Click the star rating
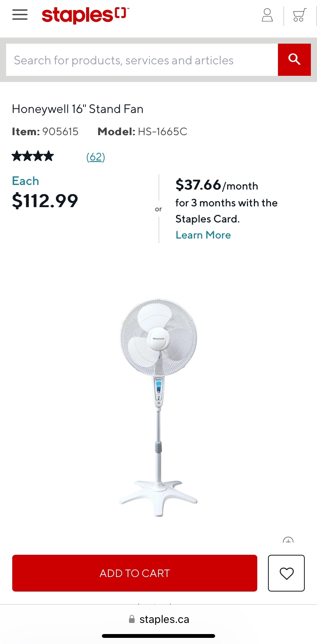This screenshot has height=644, width=317. 33,156
